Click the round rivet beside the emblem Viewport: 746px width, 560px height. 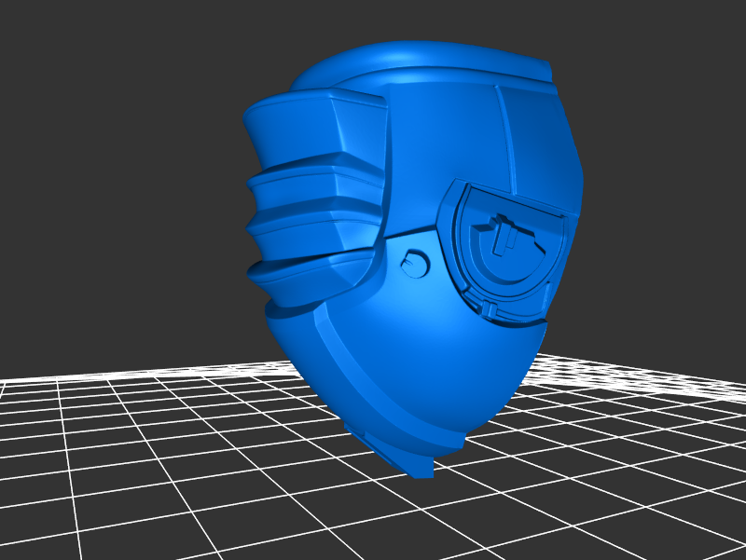point(412,265)
